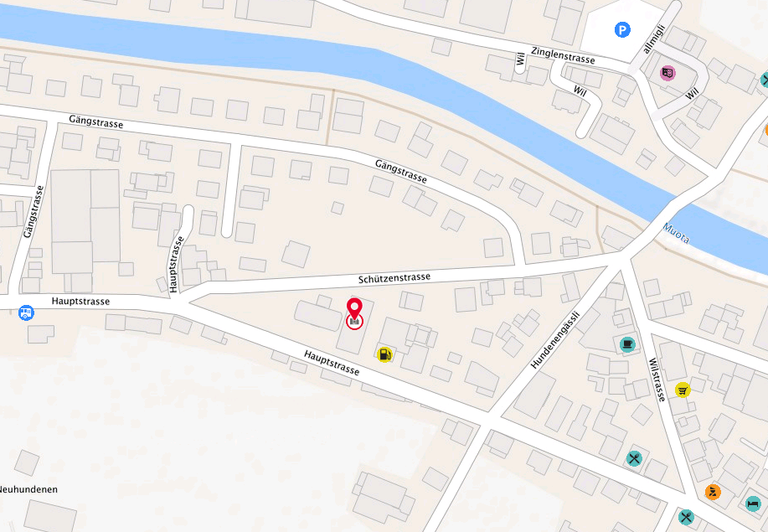This screenshot has height=532, width=768.
Task: Click the restaurant icon south of the Wilstrasse junction
Action: [x=686, y=517]
